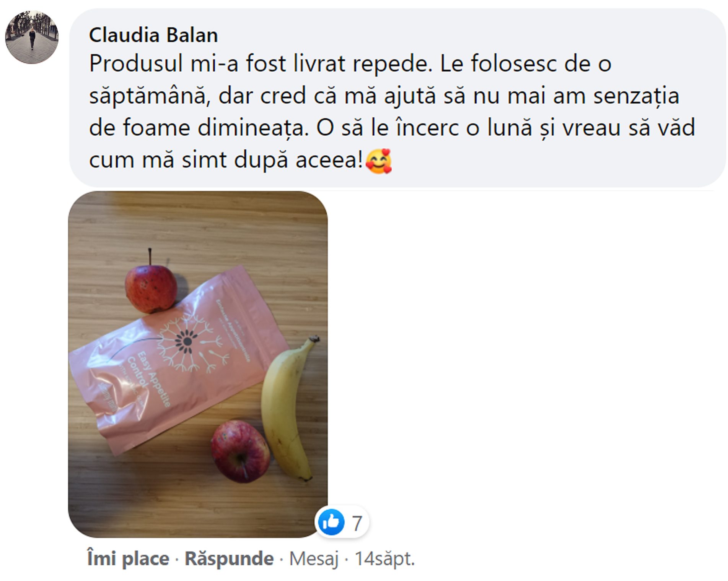Like the comment via Îmi place
The height and width of the screenshot is (581, 728).
click(128, 558)
